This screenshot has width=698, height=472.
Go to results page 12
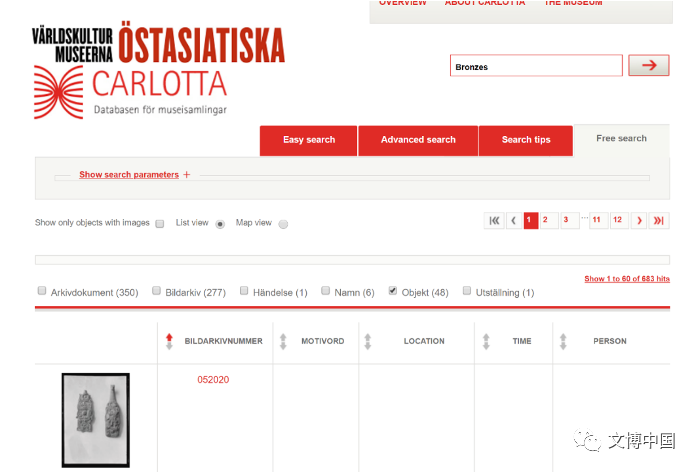pyautogui.click(x=617, y=220)
